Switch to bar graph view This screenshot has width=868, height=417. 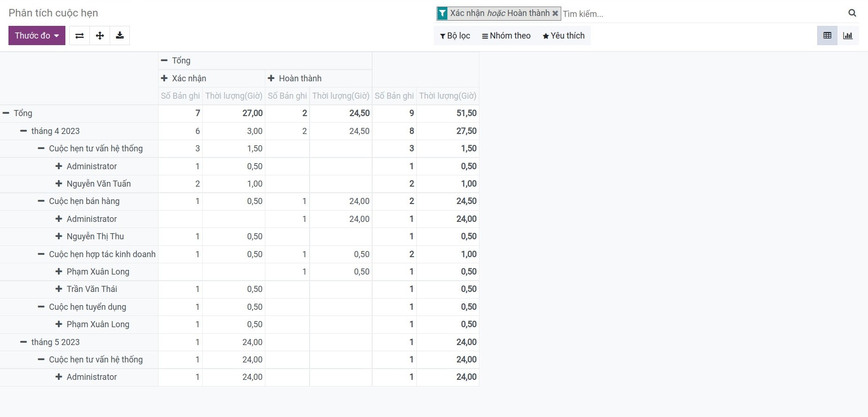[x=848, y=36]
